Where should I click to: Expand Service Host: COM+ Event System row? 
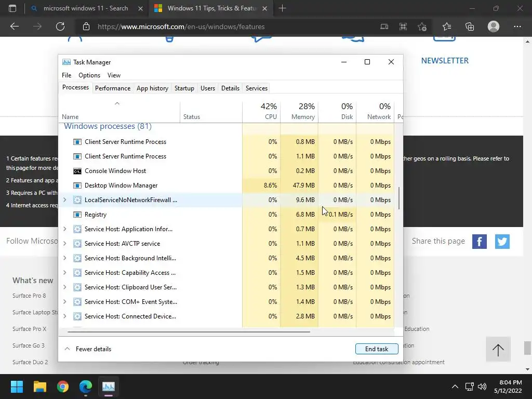coord(65,302)
